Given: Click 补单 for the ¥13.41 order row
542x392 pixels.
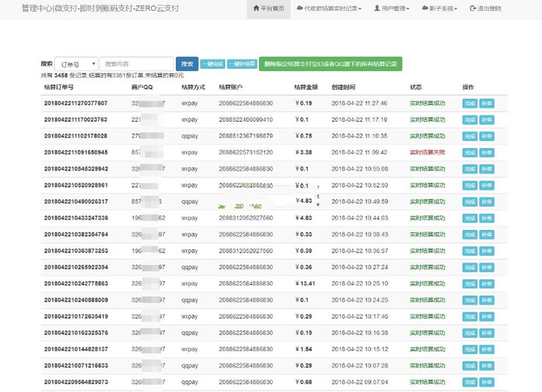Looking at the screenshot, I should point(486,283).
